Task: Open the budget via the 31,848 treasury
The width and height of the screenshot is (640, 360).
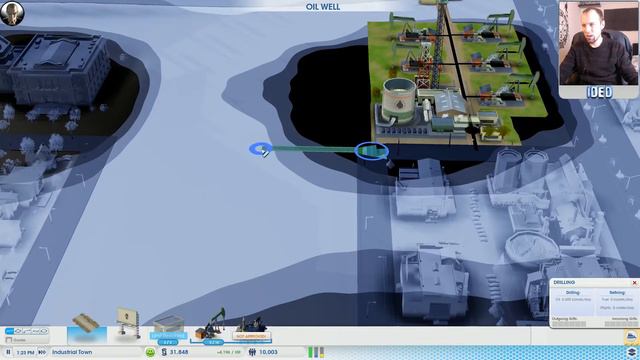Action: click(176, 352)
